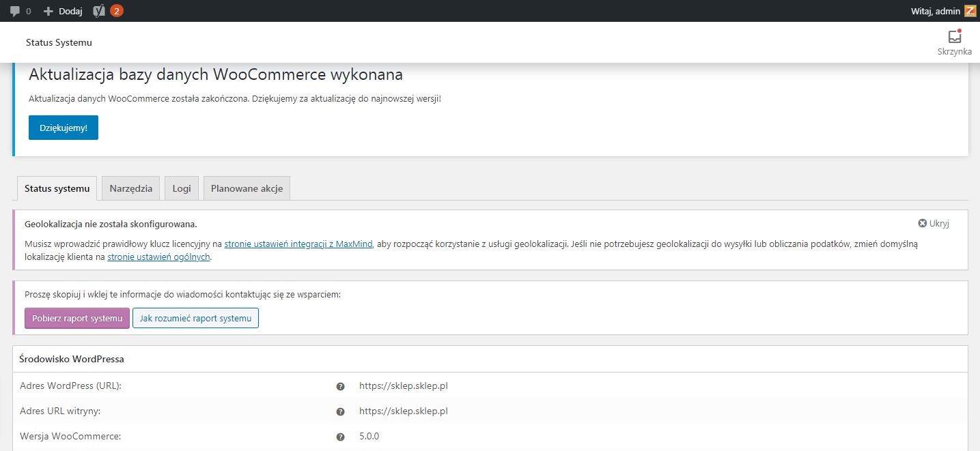
Task: Switch to the Logi tab
Action: tap(182, 188)
